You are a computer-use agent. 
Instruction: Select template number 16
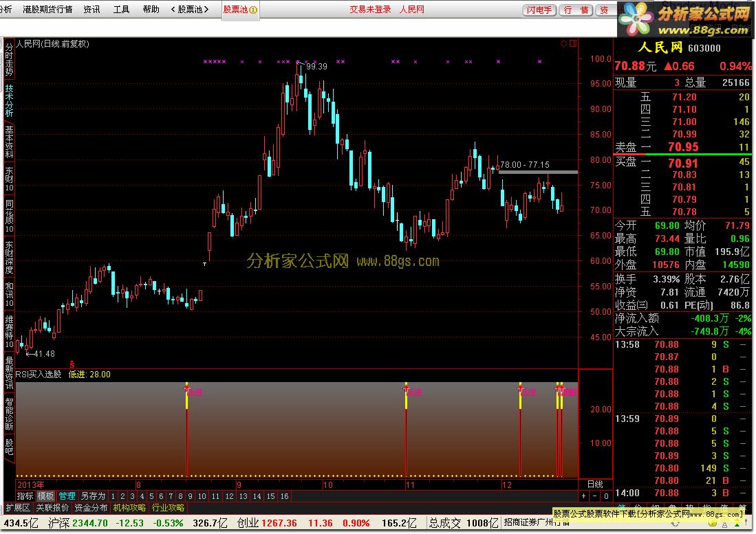tap(285, 496)
